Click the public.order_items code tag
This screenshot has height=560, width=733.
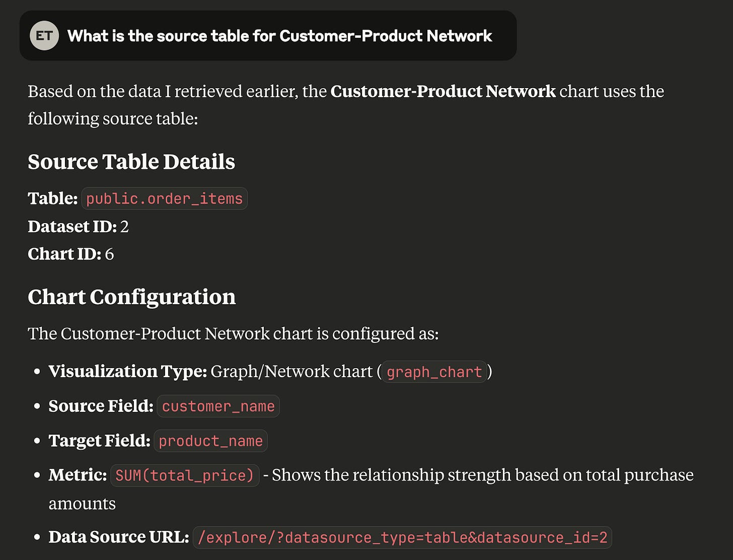tap(165, 198)
